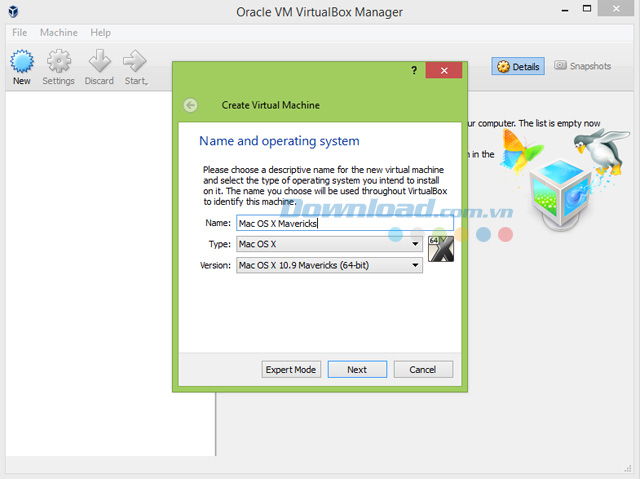Cancel the virtual machine creation
640x479 pixels.
click(423, 369)
